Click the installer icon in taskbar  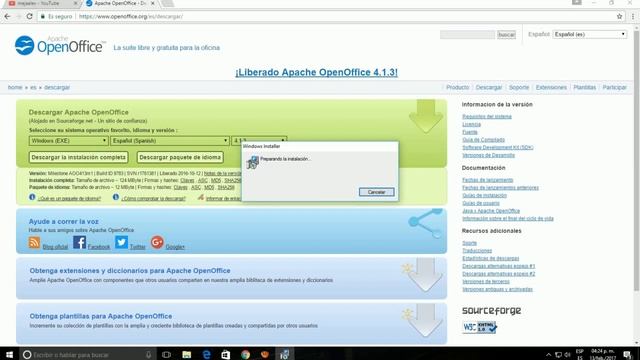pyautogui.click(x=284, y=355)
